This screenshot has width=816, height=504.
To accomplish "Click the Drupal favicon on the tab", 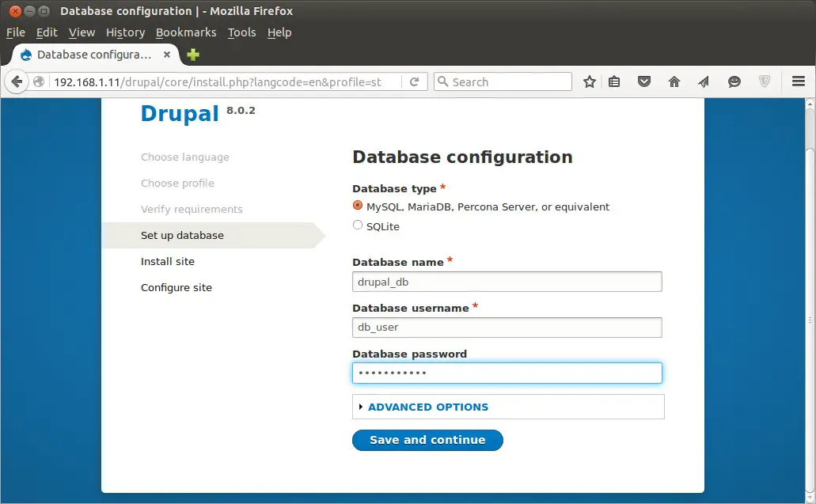I will 26,55.
